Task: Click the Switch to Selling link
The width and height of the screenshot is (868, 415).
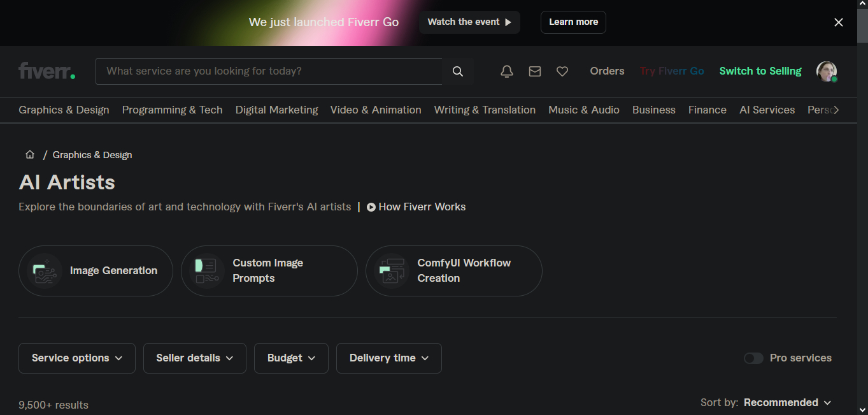Action: tap(760, 71)
